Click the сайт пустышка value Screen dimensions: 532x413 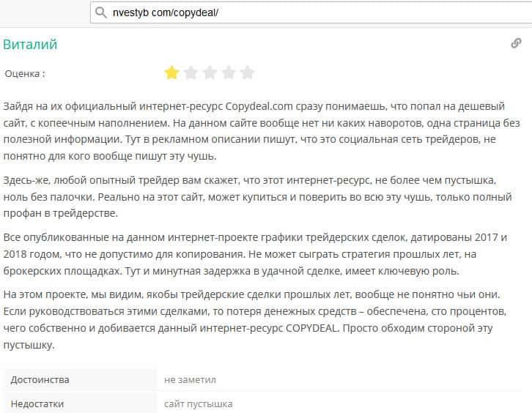pos(199,403)
